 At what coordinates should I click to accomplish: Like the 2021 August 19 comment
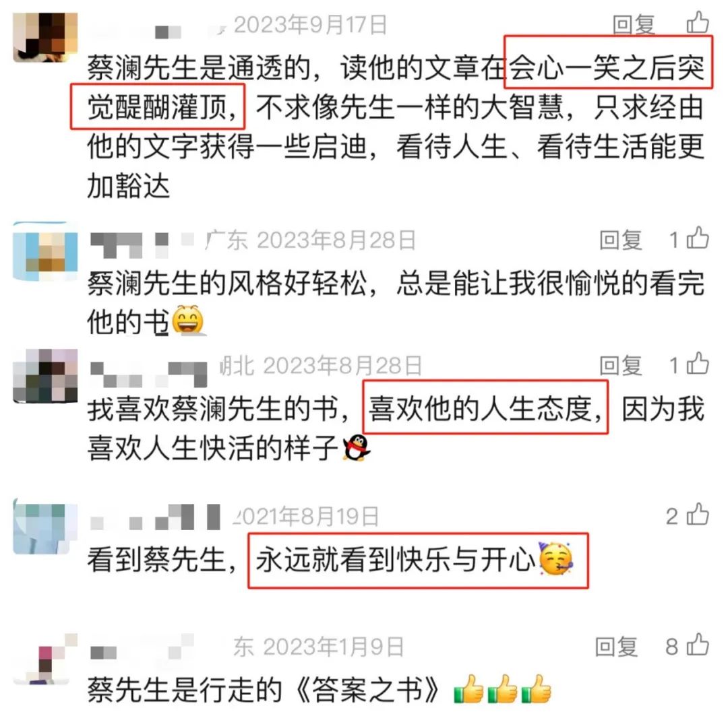(x=698, y=515)
